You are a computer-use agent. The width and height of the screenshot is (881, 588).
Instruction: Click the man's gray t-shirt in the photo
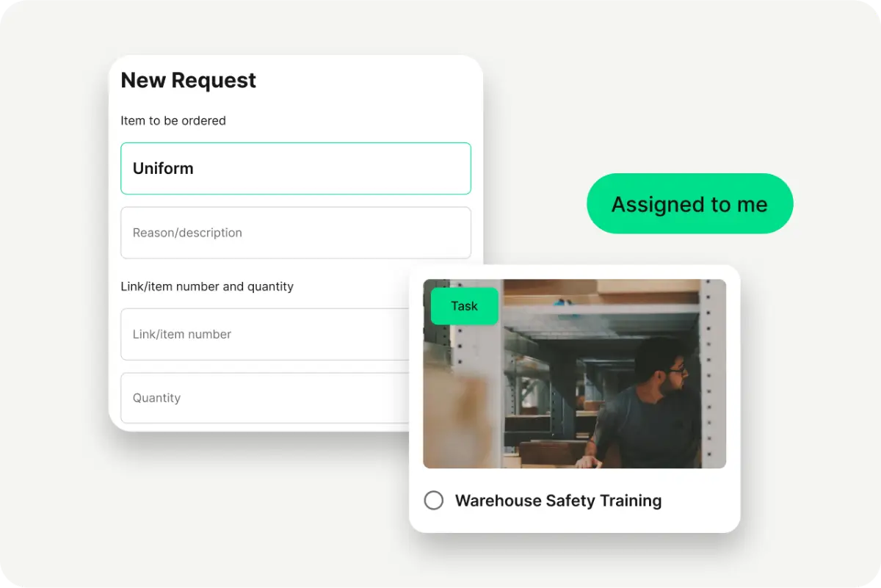pyautogui.click(x=646, y=429)
